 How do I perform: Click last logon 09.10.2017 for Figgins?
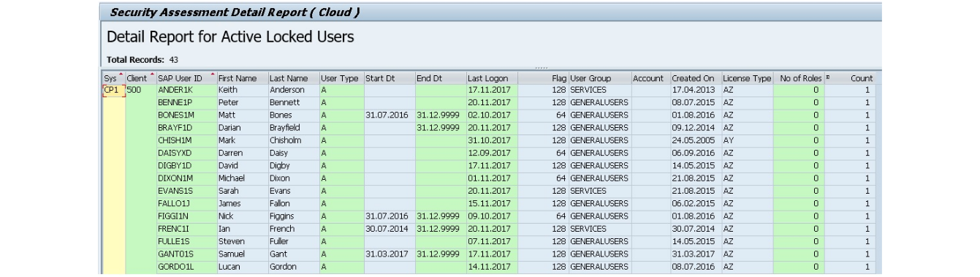tap(492, 216)
